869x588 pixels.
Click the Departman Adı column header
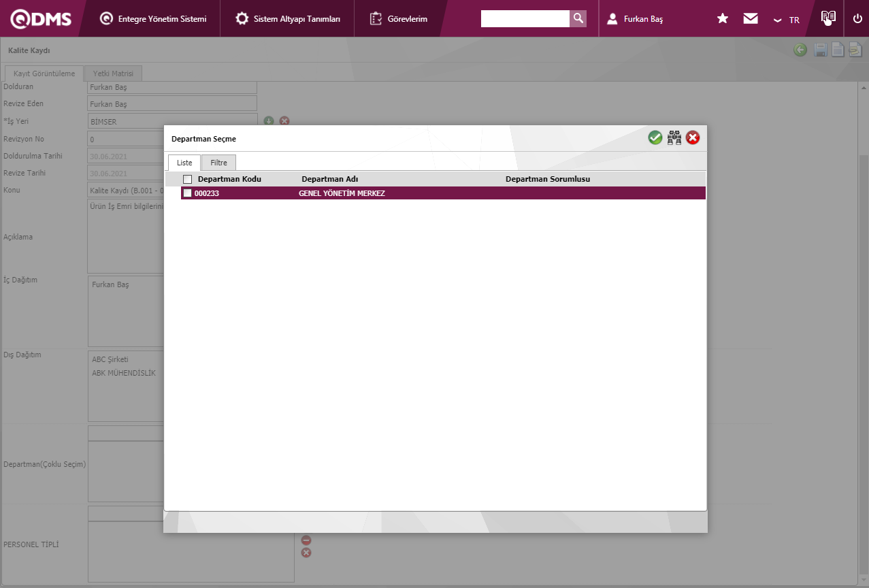pos(330,179)
